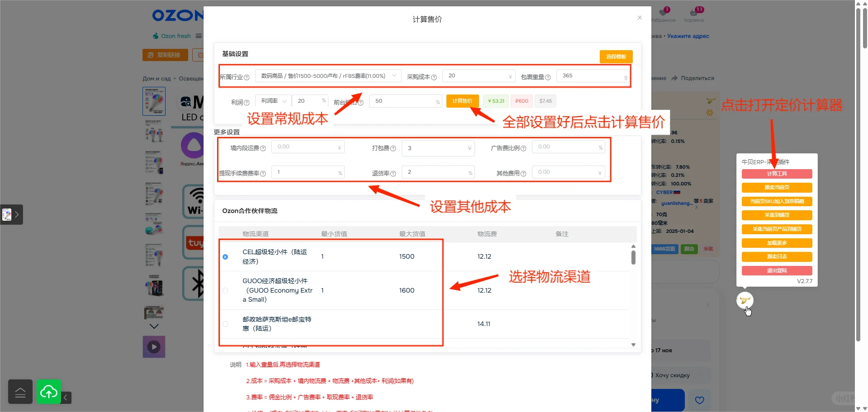Screen dimensions: 868x412
Task: Open the Корзина cart icon
Action: click(694, 14)
